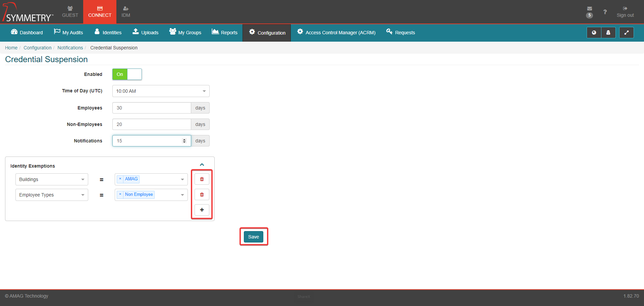Open the Reports menu
Image resolution: width=644 pixels, height=306 pixels.
point(225,33)
